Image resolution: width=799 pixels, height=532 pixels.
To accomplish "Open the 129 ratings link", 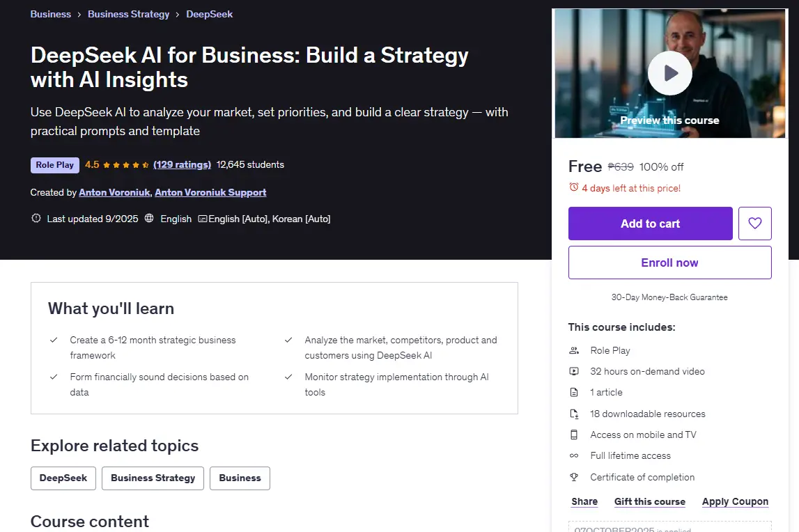I will pos(182,164).
